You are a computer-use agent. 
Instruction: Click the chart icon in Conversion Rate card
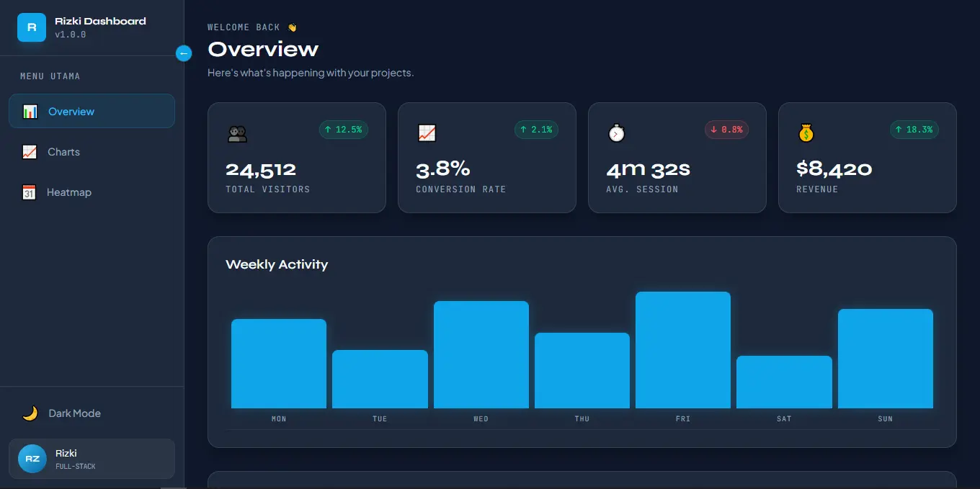click(x=427, y=133)
